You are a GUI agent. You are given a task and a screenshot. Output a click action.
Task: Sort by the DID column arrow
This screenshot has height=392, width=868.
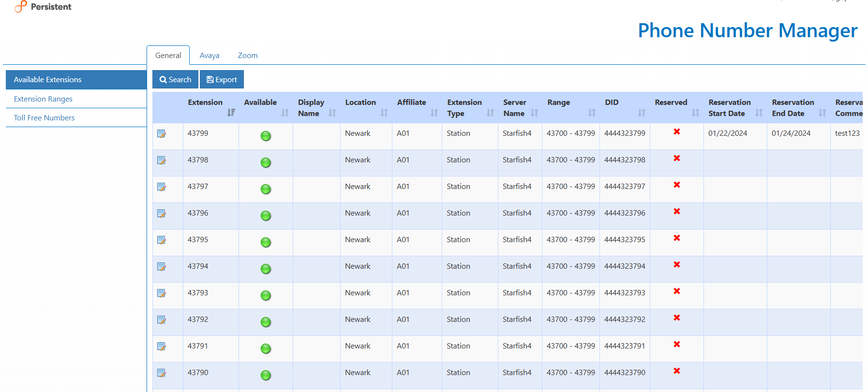tap(642, 113)
